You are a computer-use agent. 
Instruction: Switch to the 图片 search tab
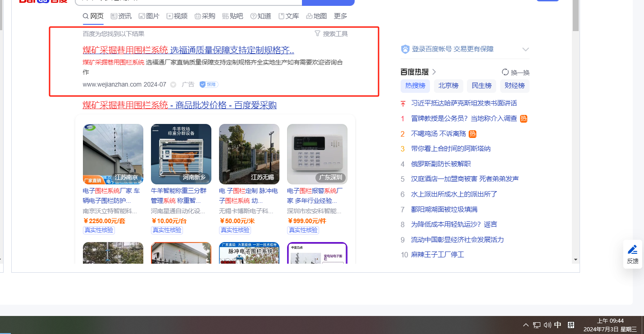149,16
